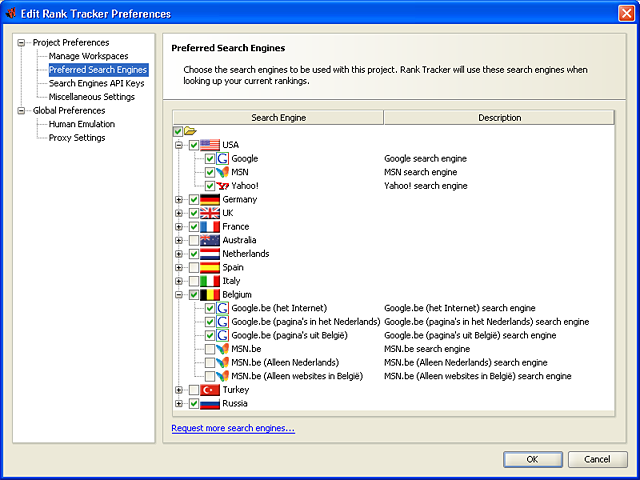Viewport: 640px width, 480px height.
Task: Collapse the Project Preferences tree node
Action: (21, 42)
